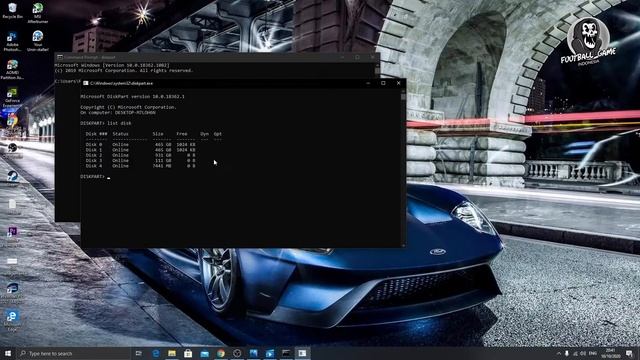
Task: Change ENG input language
Action: tap(593, 353)
